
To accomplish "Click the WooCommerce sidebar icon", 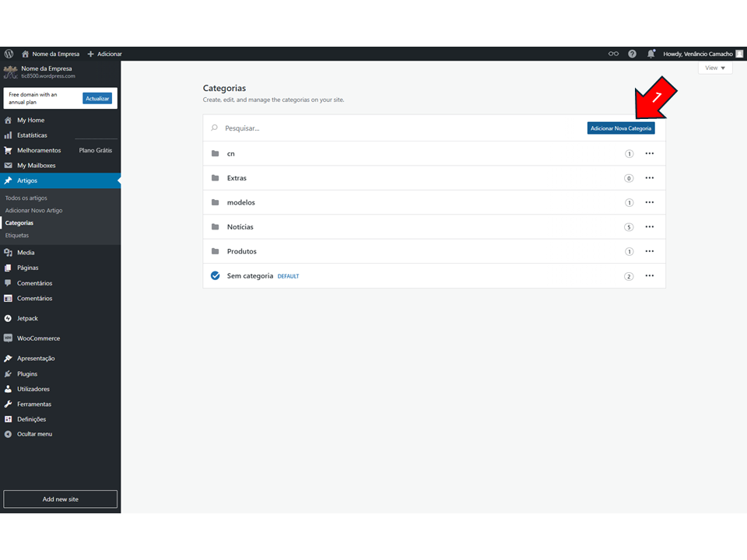I will pos(8,338).
